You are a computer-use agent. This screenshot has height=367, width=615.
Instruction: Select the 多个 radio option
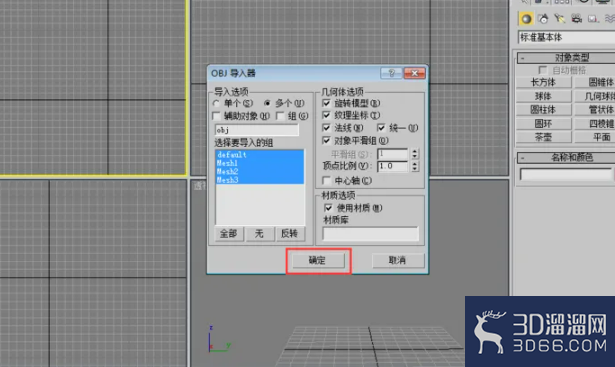267,104
